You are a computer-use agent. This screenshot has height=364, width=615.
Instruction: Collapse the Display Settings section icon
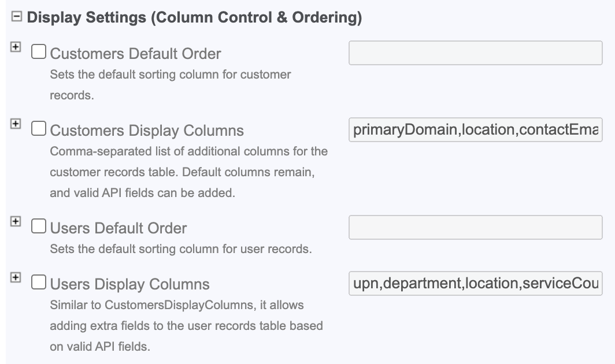click(x=17, y=17)
